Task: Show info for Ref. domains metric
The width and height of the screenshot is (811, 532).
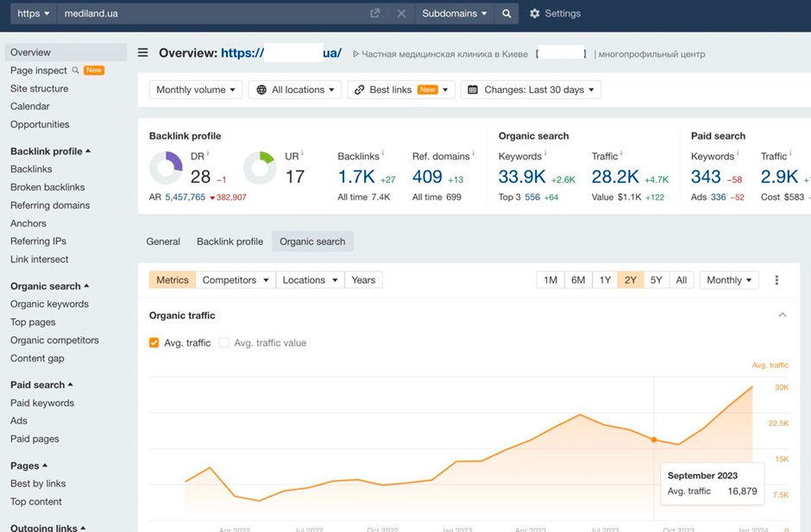Action: [474, 153]
